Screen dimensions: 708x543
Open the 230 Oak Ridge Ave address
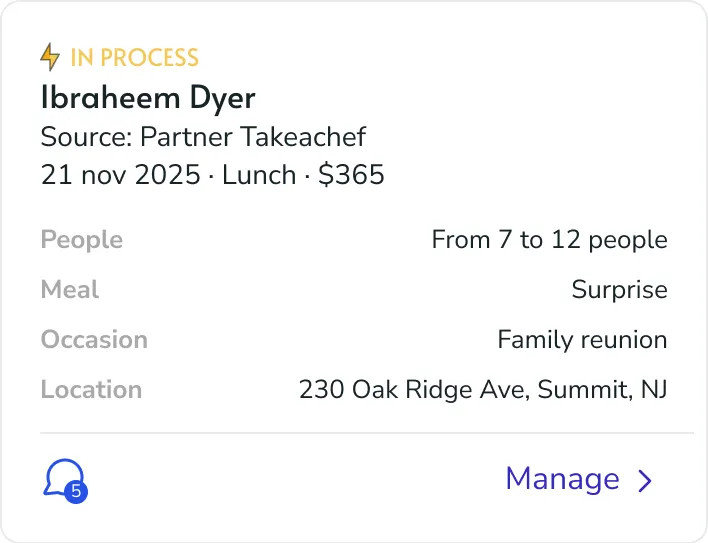click(483, 390)
